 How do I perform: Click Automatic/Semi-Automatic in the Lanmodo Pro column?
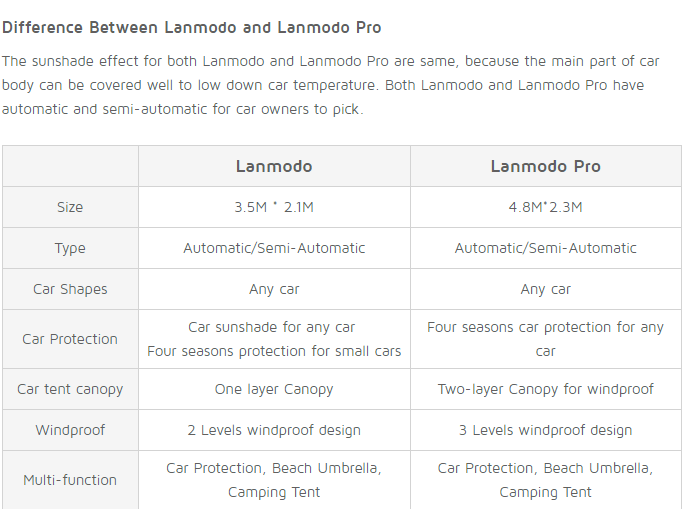[x=545, y=248]
